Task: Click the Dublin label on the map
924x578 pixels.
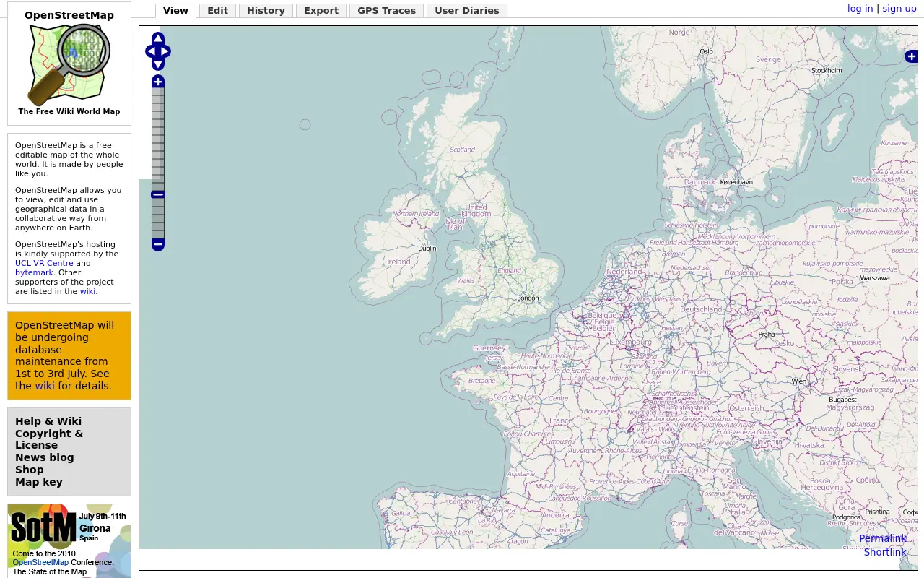Action: 427,249
